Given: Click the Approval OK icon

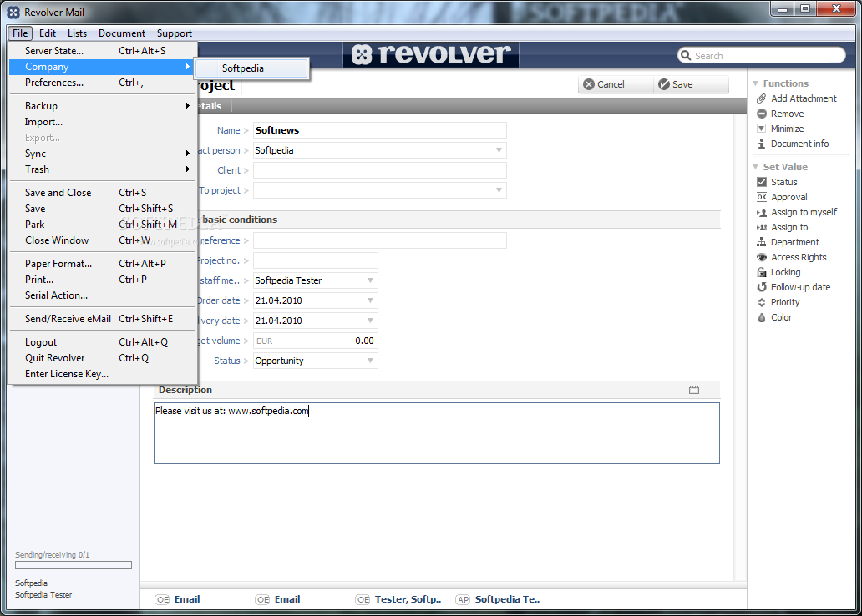Looking at the screenshot, I should [762, 197].
